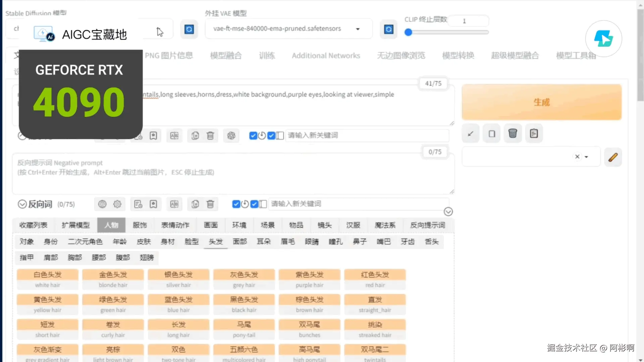Refresh the Stable Diffusion model list
This screenshot has width=644, height=362.
click(189, 29)
